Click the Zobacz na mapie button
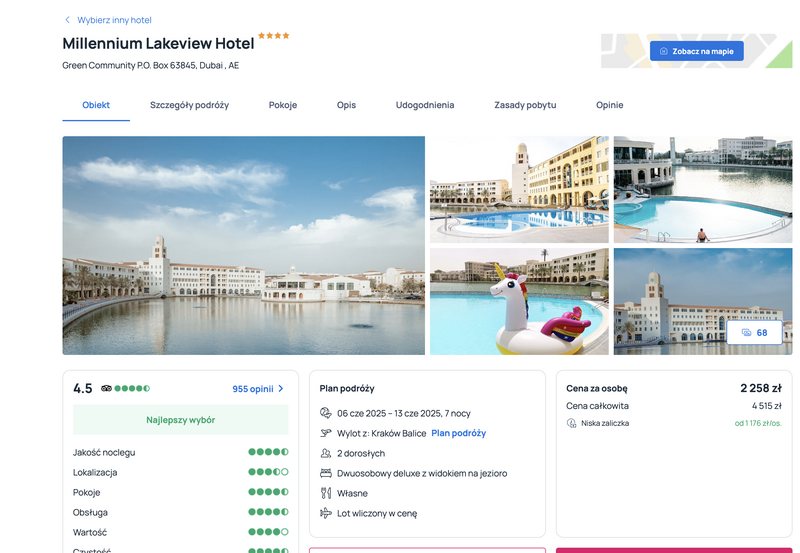The image size is (800, 553). click(696, 51)
